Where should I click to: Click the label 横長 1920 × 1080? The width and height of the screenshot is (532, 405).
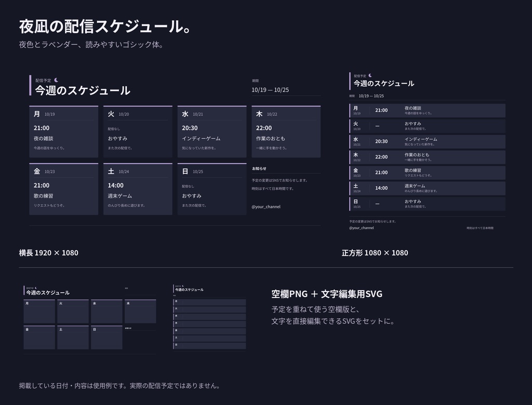(48, 253)
